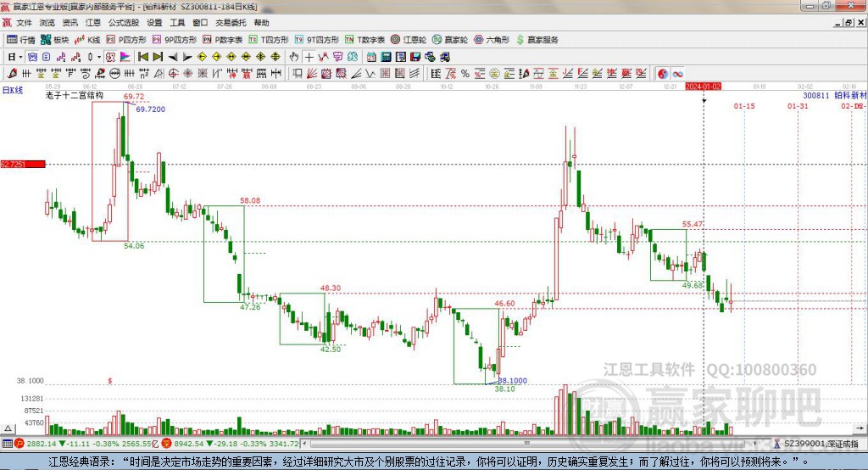Open the 9T四方形 tool
The width and height of the screenshot is (868, 470).
[x=317, y=40]
